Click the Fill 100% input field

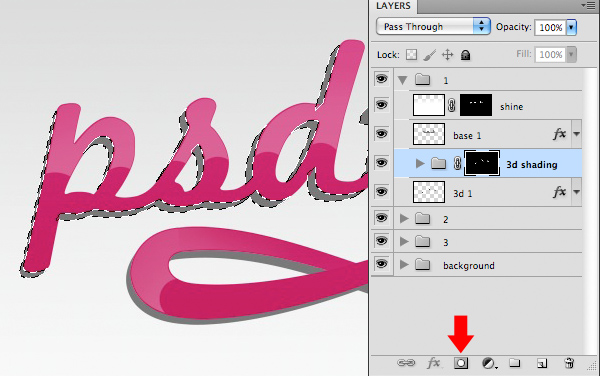click(550, 54)
